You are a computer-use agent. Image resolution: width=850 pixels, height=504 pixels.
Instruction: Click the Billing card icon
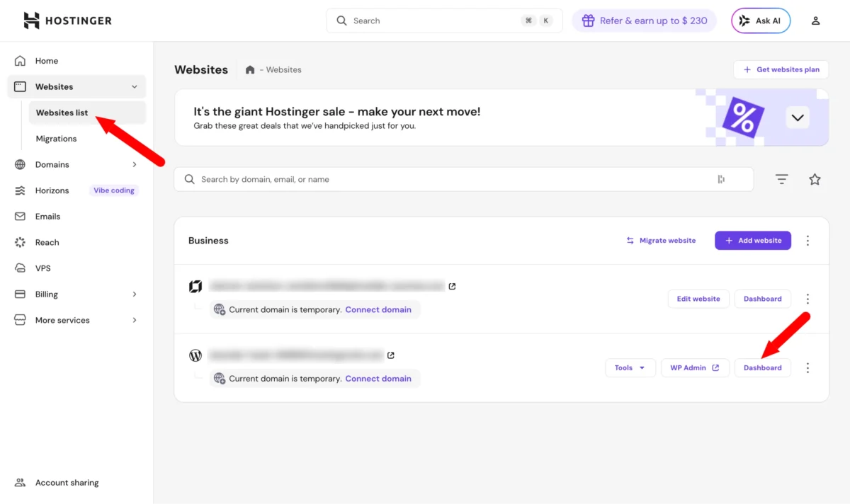click(x=20, y=294)
